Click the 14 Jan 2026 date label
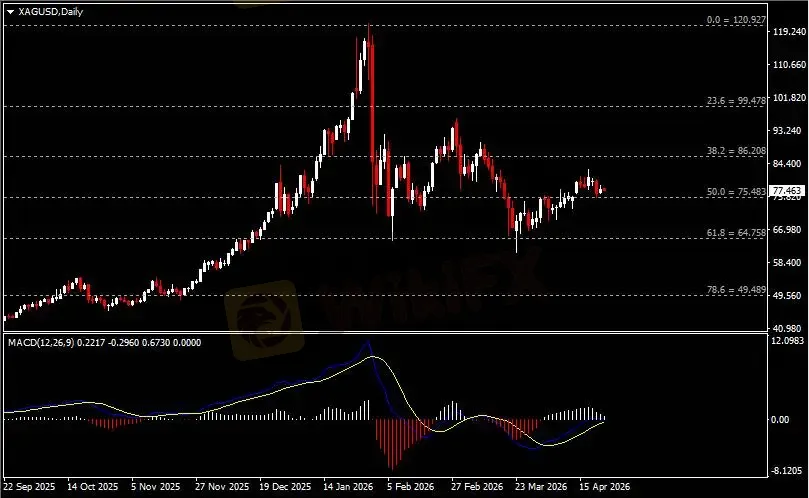 tap(348, 487)
